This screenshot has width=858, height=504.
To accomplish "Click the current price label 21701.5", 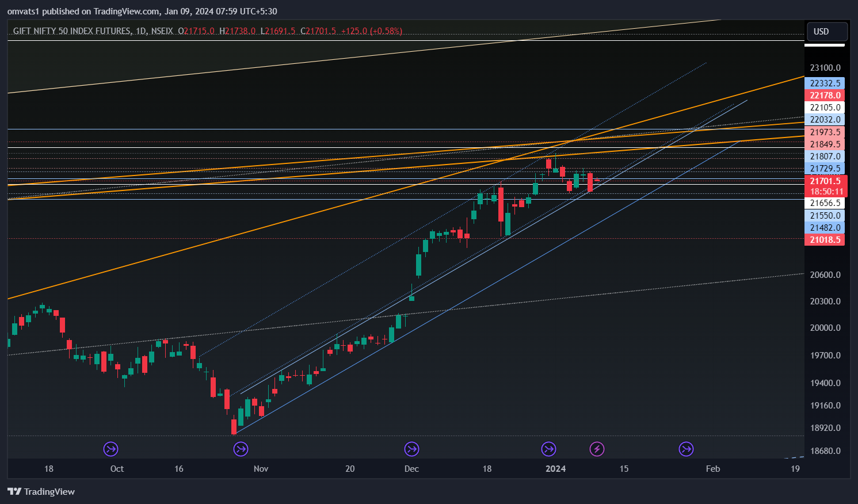I will coord(826,181).
